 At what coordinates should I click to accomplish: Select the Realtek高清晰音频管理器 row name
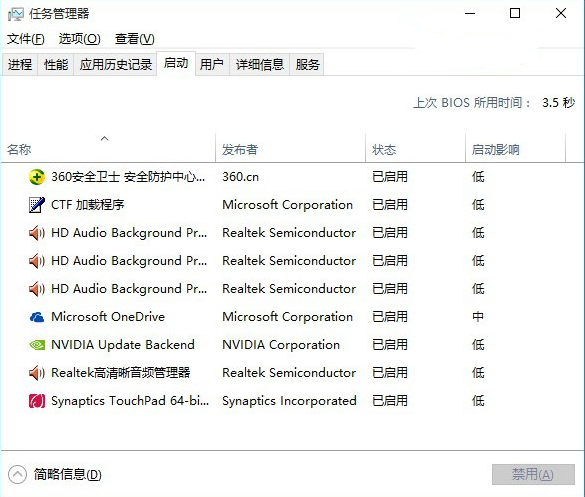coord(121,373)
